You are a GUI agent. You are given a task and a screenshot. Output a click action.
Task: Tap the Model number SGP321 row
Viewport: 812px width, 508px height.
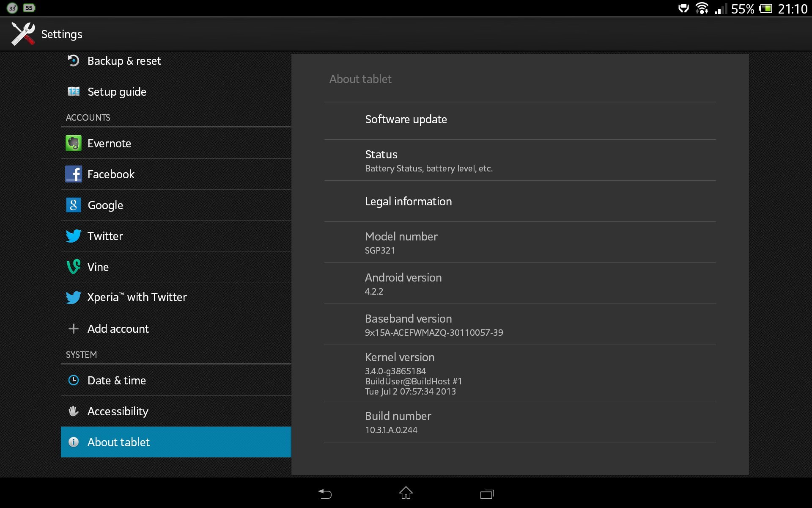pos(520,243)
